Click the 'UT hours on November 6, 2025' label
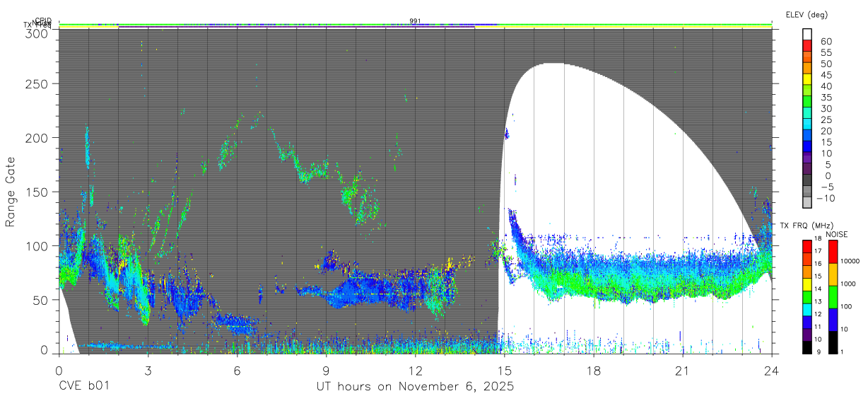This screenshot has width=868, height=401. coord(414,387)
